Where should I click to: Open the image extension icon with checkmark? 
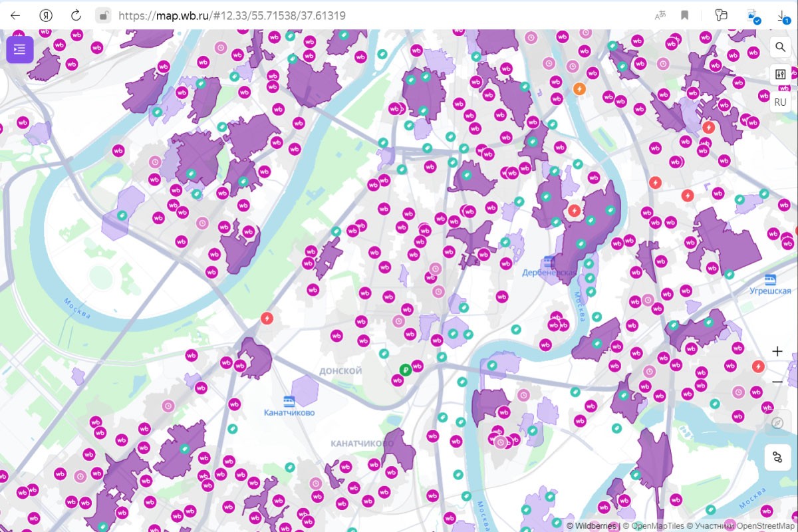coord(754,16)
